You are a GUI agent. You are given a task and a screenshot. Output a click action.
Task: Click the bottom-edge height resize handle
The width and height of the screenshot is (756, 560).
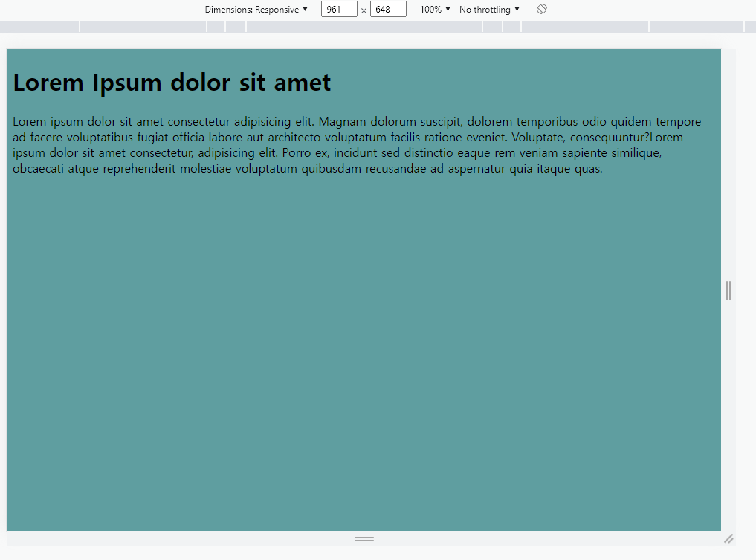point(364,538)
